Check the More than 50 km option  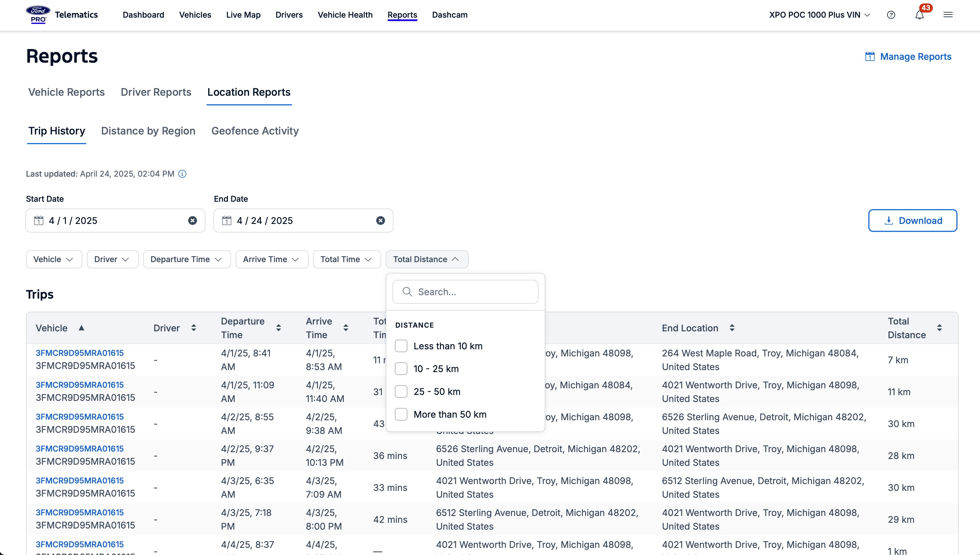401,414
